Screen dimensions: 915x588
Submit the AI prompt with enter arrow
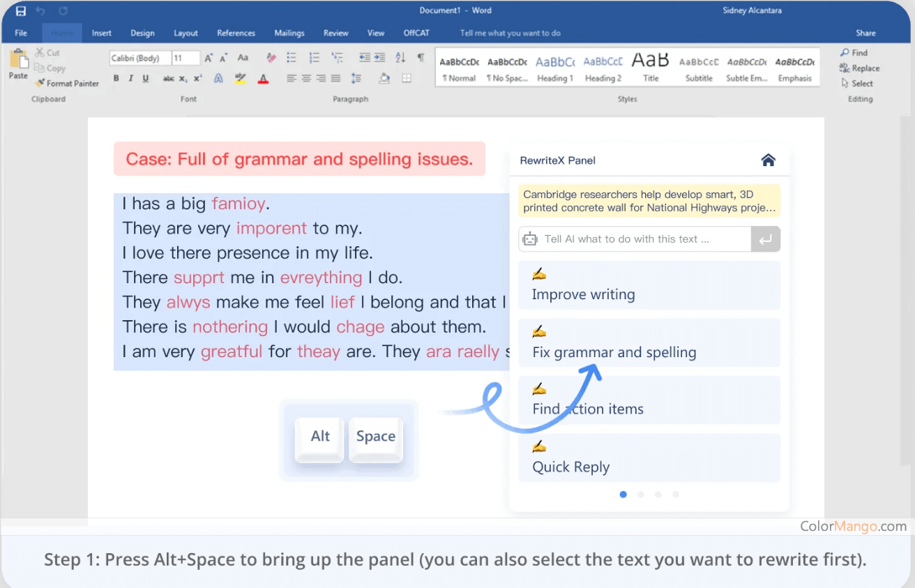(x=765, y=239)
